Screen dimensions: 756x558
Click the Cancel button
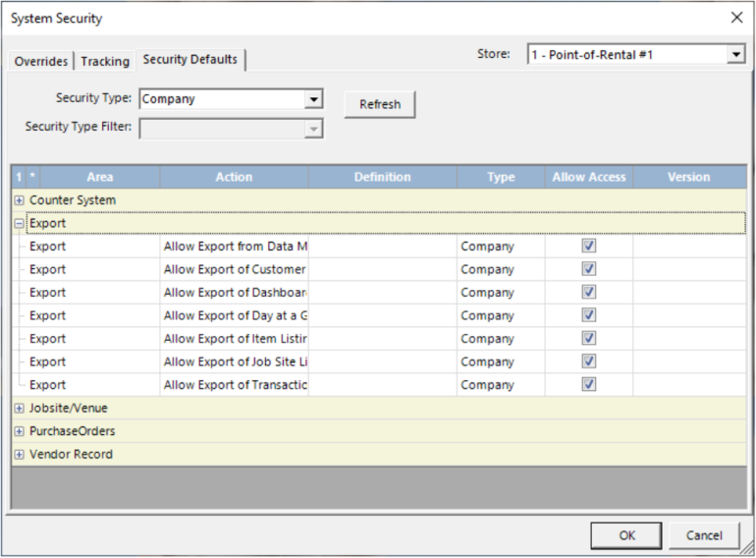click(x=704, y=535)
